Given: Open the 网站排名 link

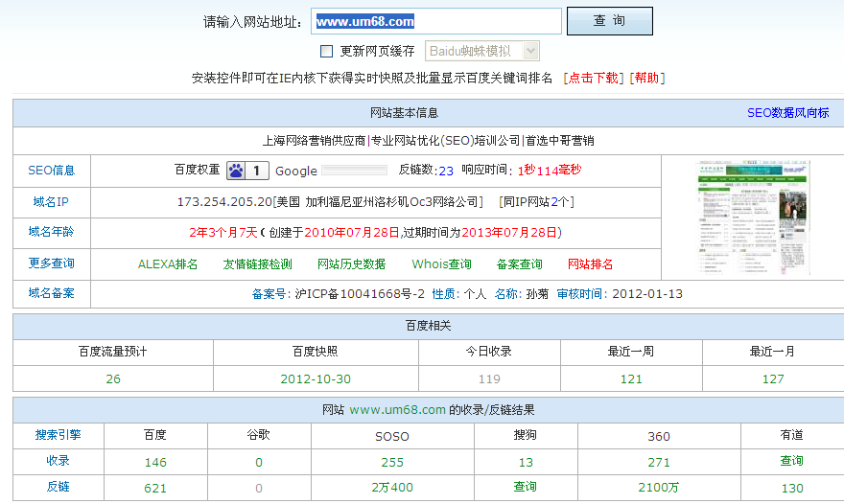Looking at the screenshot, I should [x=590, y=263].
